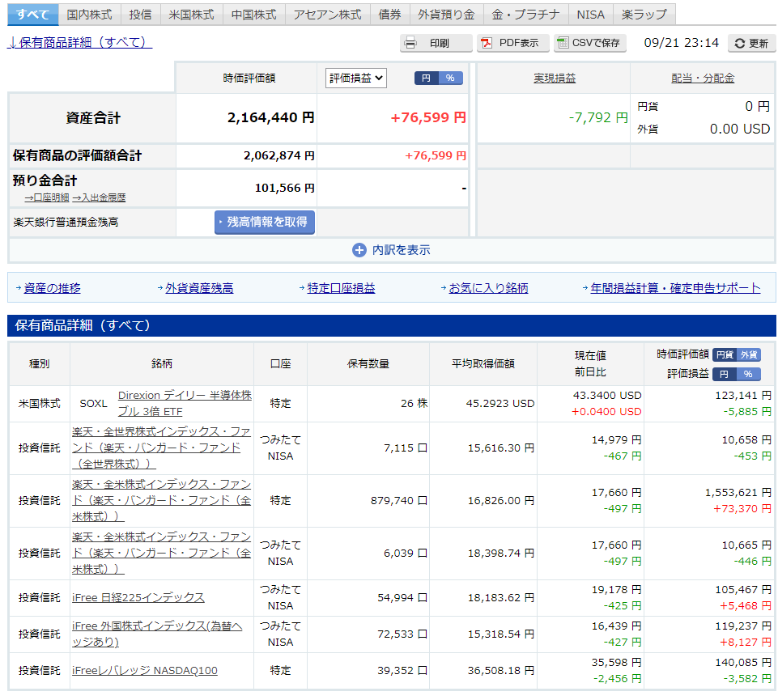Save data with the CSV icon button
This screenshot has width=778, height=700.
pyautogui.click(x=563, y=43)
